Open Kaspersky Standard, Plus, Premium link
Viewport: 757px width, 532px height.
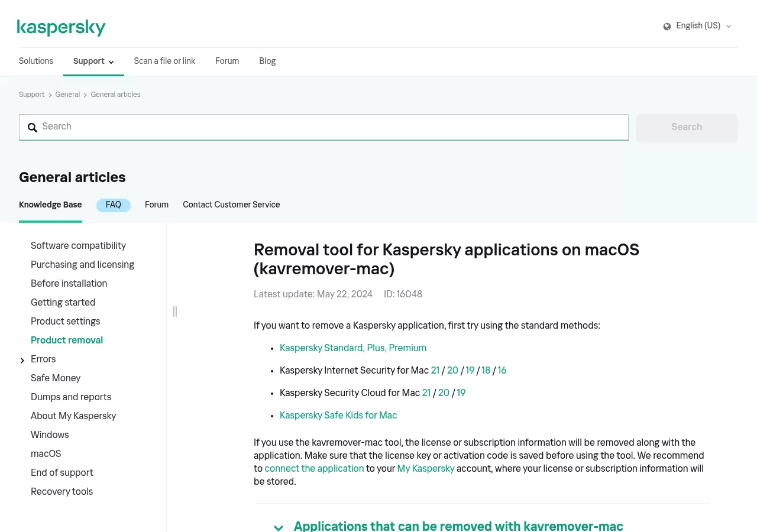[353, 348]
